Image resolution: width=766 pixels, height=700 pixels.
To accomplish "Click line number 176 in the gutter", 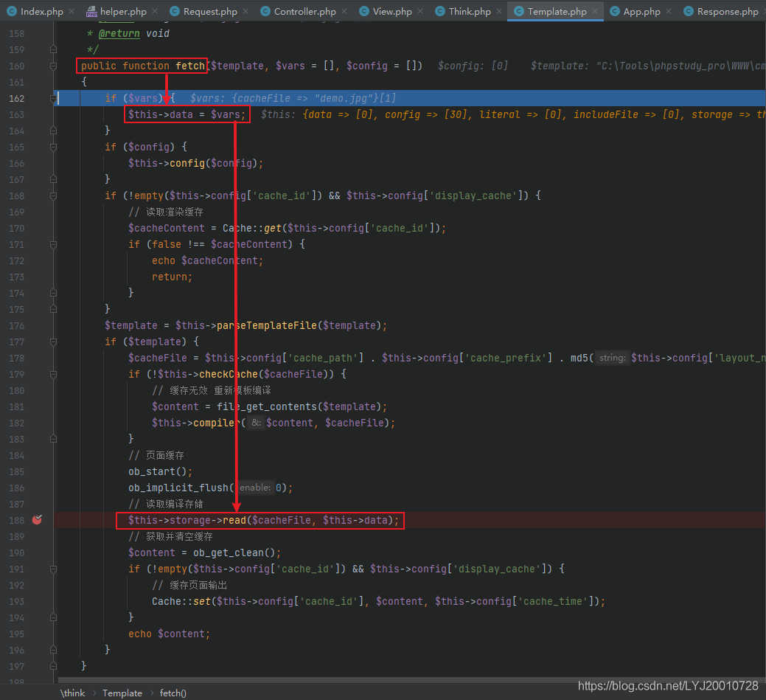I will tap(17, 325).
